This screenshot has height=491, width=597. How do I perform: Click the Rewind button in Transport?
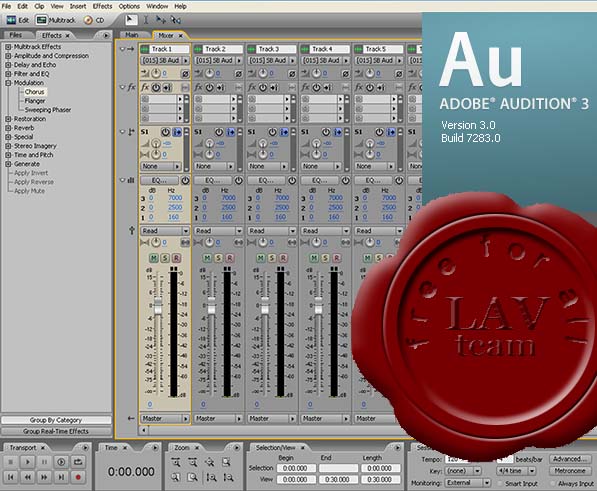[27, 477]
